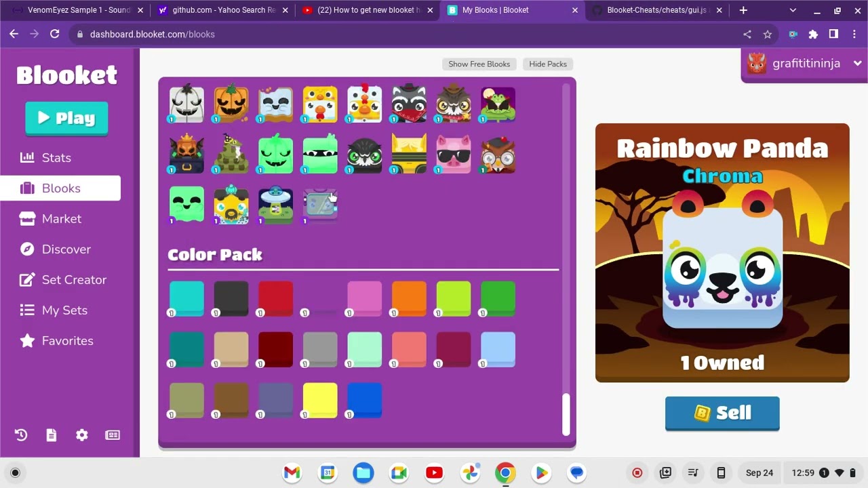Sell the Rainbow Panda blook
Screen dimensions: 868x488
click(x=722, y=413)
